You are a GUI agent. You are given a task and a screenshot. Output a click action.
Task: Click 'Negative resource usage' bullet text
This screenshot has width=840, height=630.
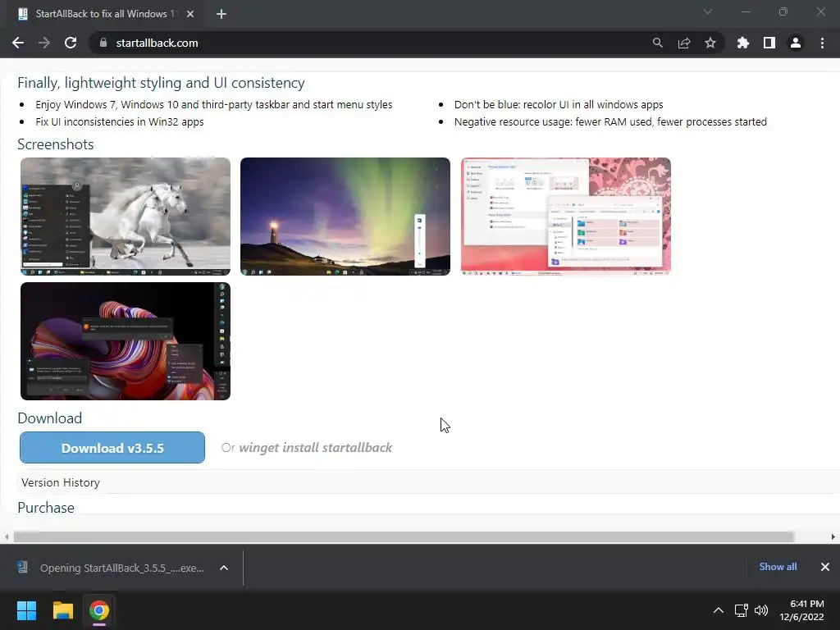[x=610, y=121]
